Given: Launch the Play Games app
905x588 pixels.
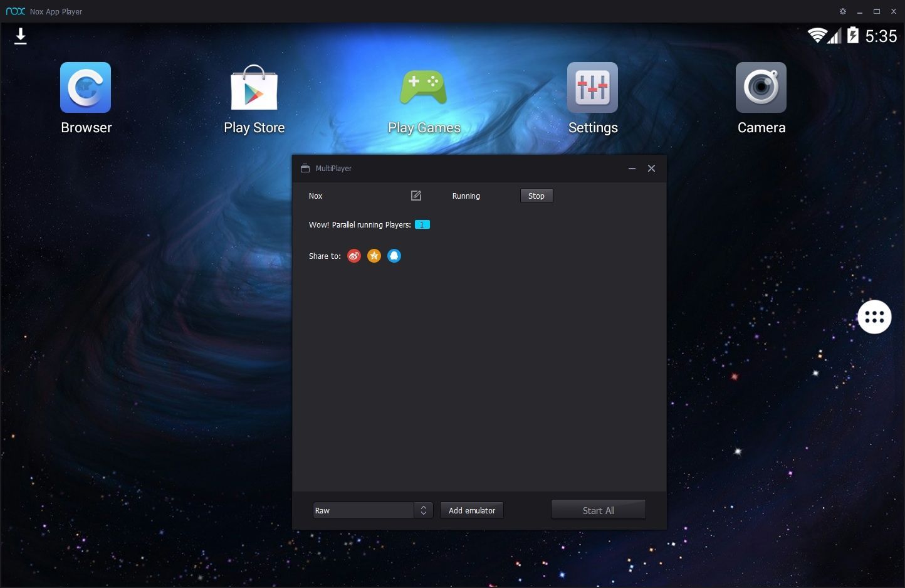Looking at the screenshot, I should pyautogui.click(x=424, y=88).
